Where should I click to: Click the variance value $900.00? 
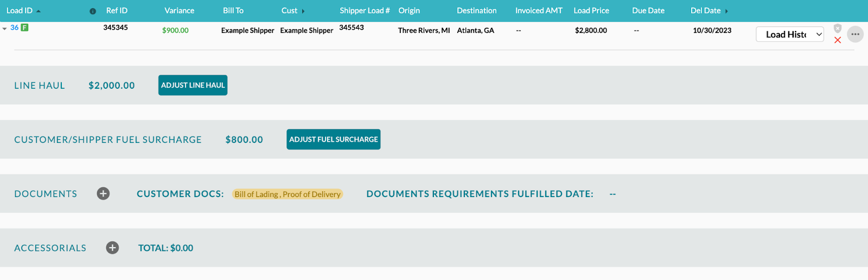point(175,30)
